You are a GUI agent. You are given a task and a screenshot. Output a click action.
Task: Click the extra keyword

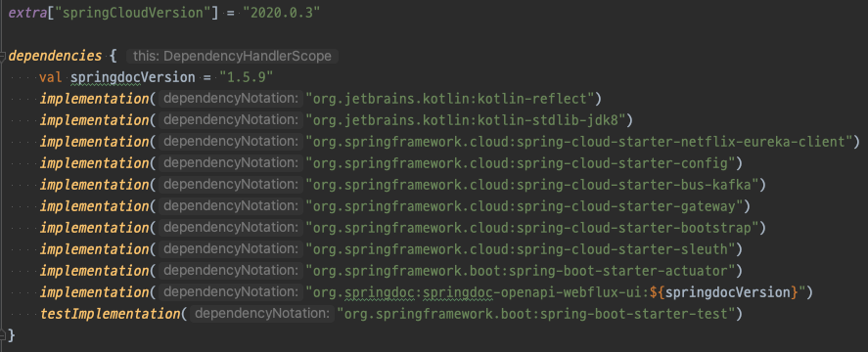coord(27,13)
